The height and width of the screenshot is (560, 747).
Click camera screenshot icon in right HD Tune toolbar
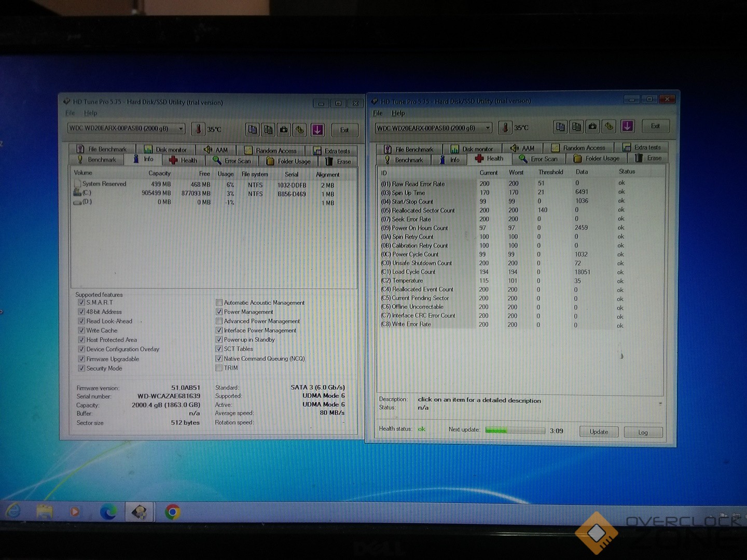(592, 126)
